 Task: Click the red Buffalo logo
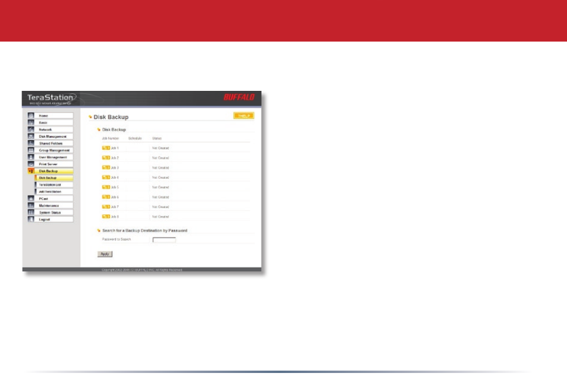[239, 97]
